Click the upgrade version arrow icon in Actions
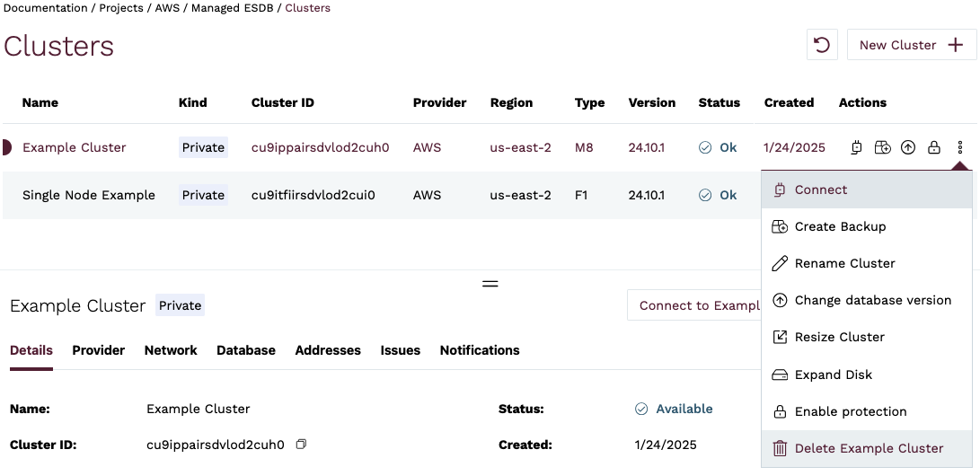The width and height of the screenshot is (980, 476). click(908, 147)
